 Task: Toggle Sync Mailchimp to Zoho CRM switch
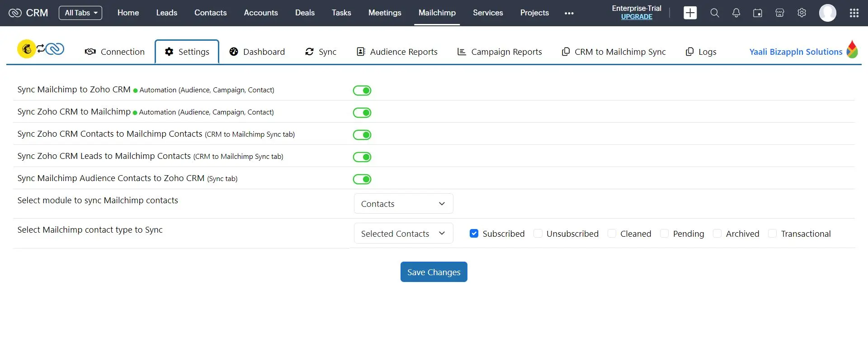[x=362, y=91]
